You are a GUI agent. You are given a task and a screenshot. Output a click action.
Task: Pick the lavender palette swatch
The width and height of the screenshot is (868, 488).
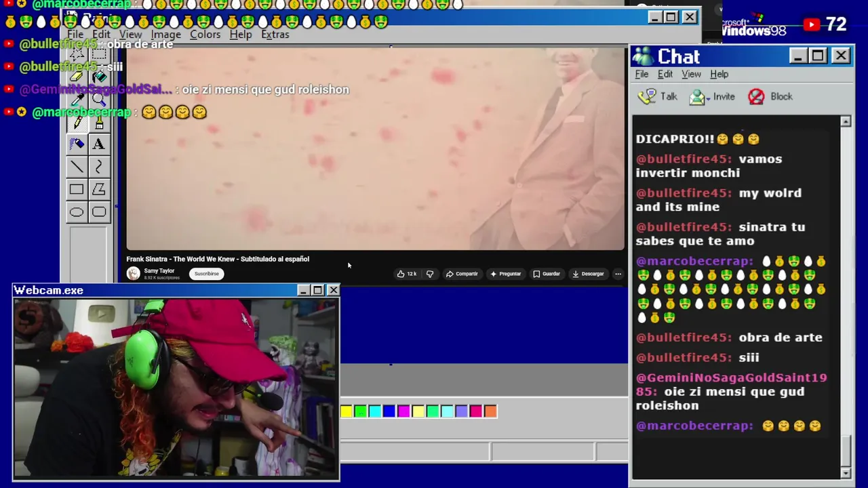461,411
